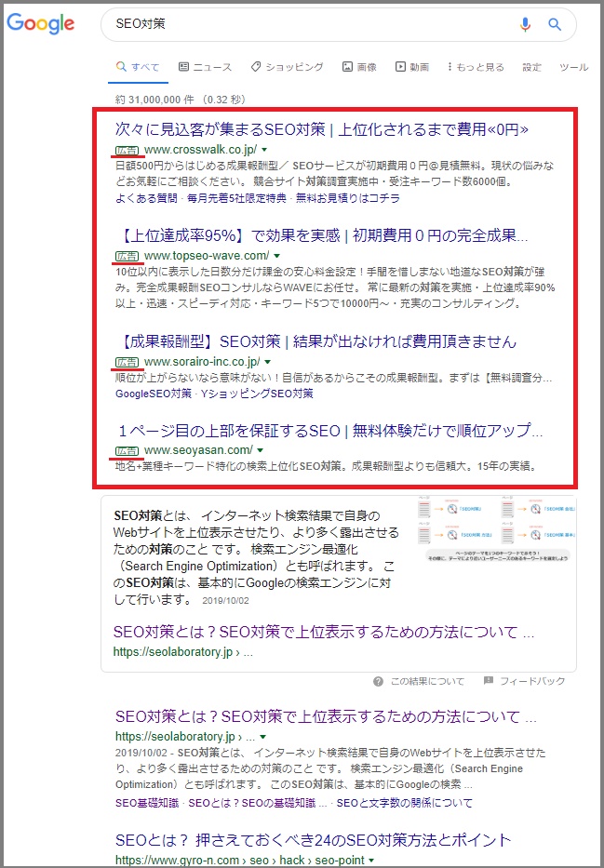Screen dimensions: 604x868
Task: Click the 広告 badge next to www.crosswalk.co.jp
Action: tap(128, 150)
